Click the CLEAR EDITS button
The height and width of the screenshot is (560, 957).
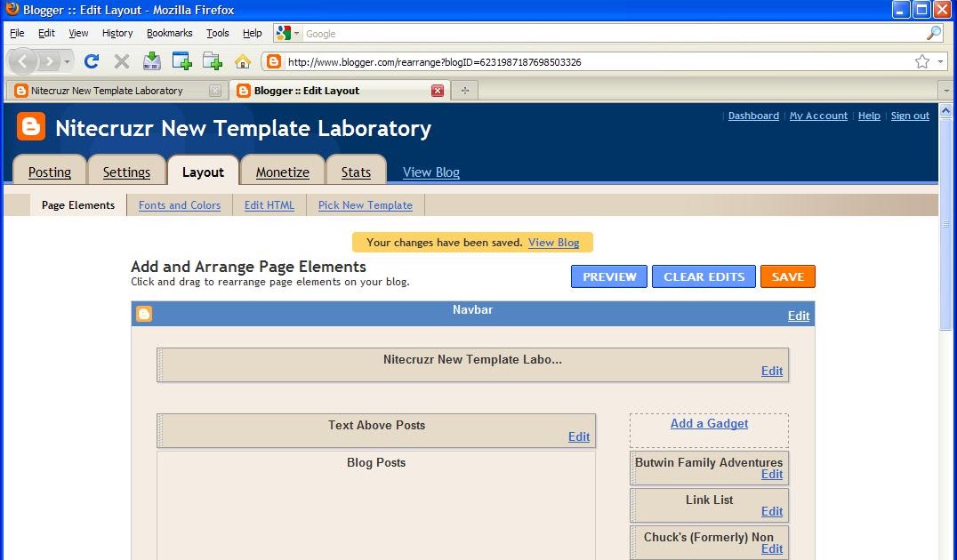704,276
